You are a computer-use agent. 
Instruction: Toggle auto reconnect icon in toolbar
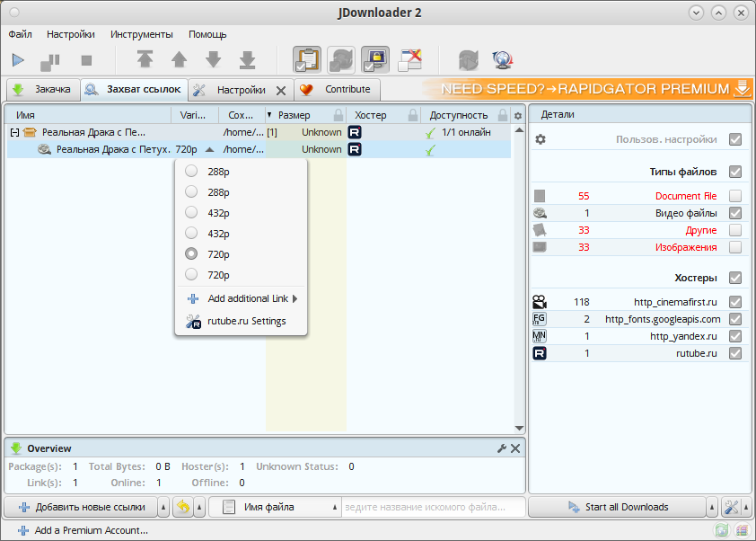pos(341,60)
